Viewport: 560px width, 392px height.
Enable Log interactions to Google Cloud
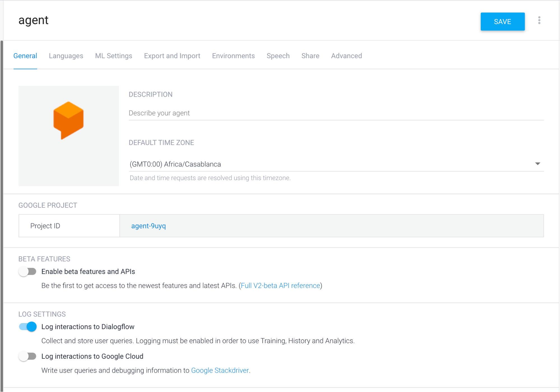[27, 356]
